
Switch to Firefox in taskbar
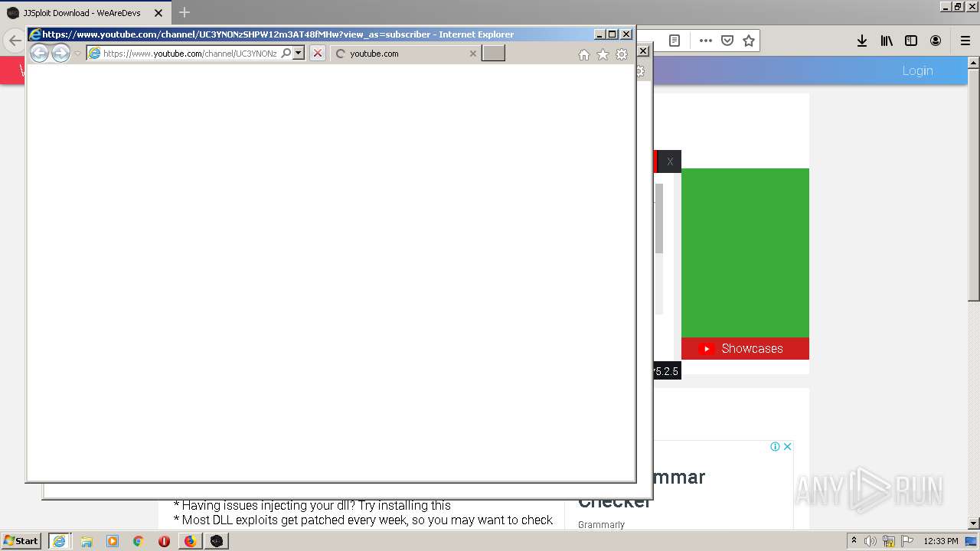190,541
